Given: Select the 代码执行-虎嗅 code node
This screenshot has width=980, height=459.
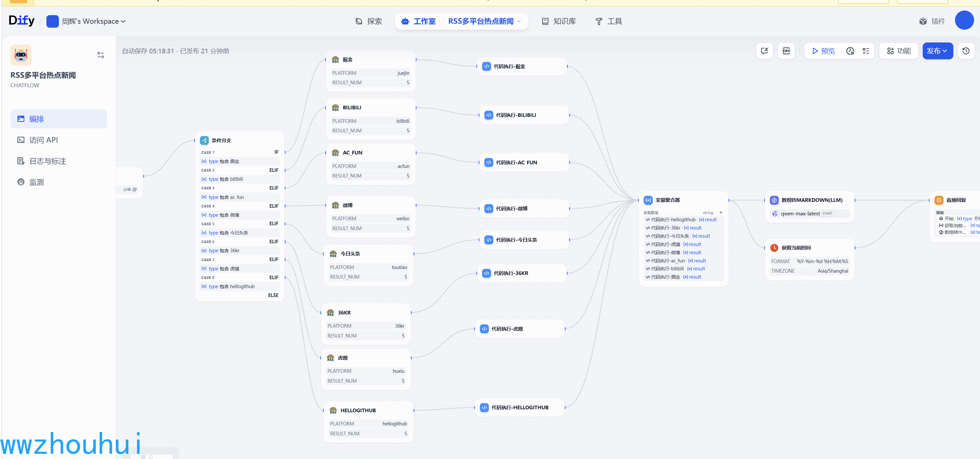Looking at the screenshot, I should (x=519, y=329).
